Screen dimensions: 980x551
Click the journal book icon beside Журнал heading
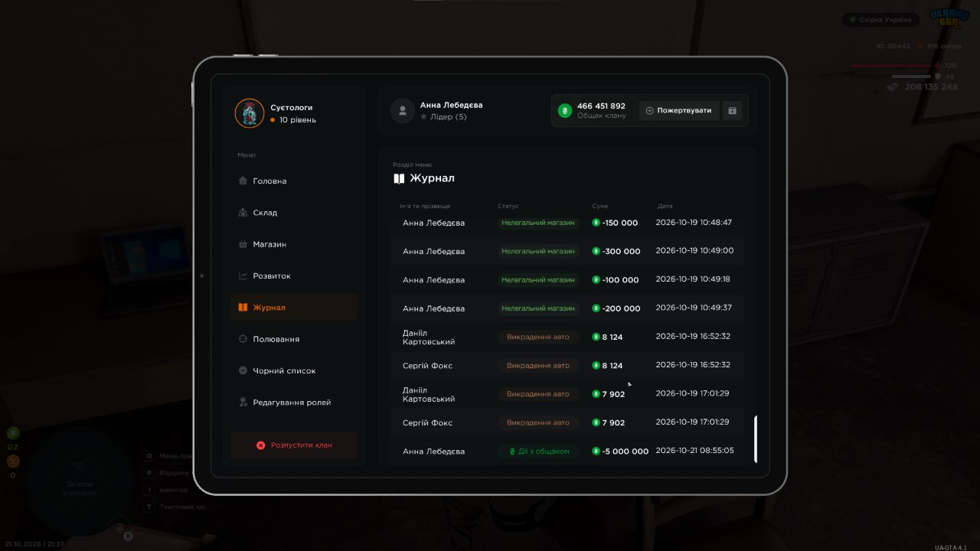[x=399, y=178]
